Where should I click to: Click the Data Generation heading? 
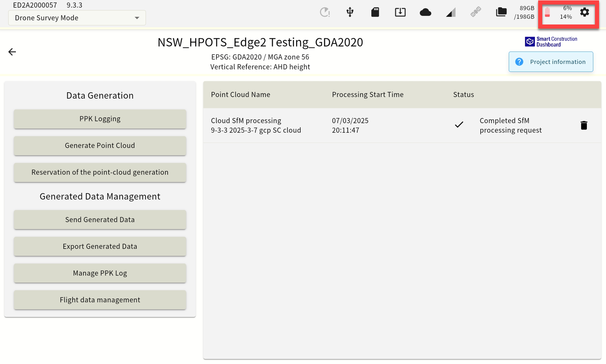point(100,95)
